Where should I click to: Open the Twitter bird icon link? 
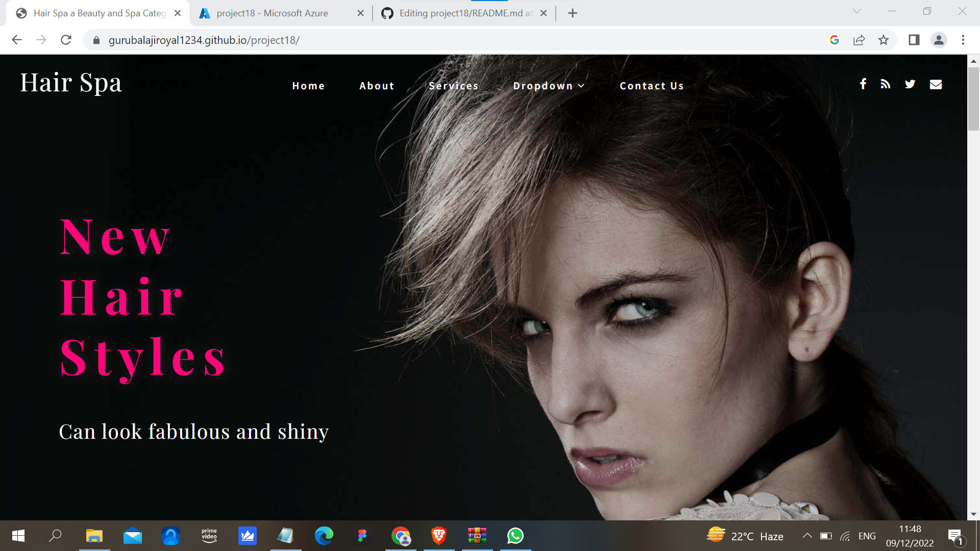click(910, 84)
